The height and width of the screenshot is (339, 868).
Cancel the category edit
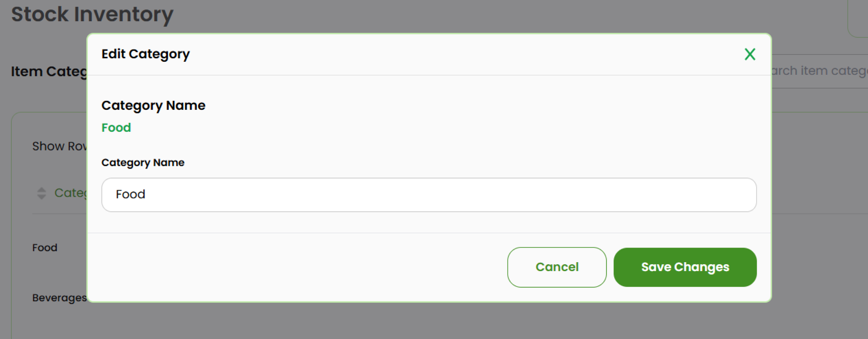coord(557,267)
